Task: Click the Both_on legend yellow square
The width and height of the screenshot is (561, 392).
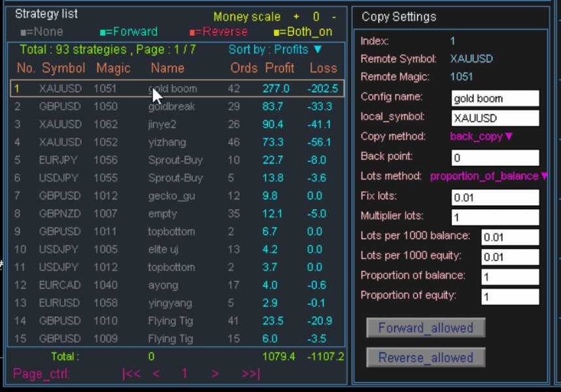Action: (276, 33)
